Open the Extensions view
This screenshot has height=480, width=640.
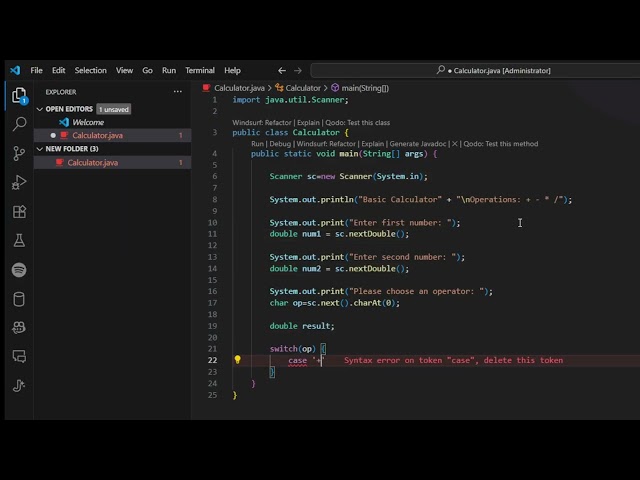19,212
